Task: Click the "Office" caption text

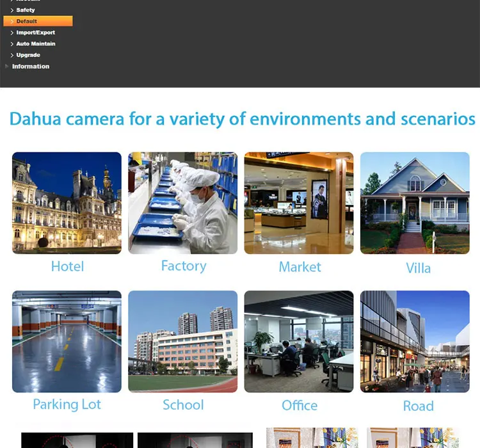Action: pyautogui.click(x=300, y=405)
